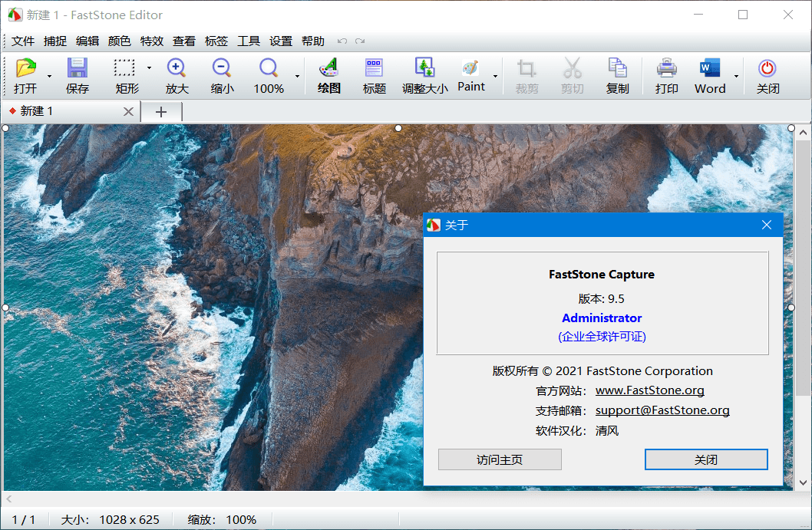Click the 1028 x 625 size status text
Image resolution: width=812 pixels, height=530 pixels.
[x=129, y=520]
